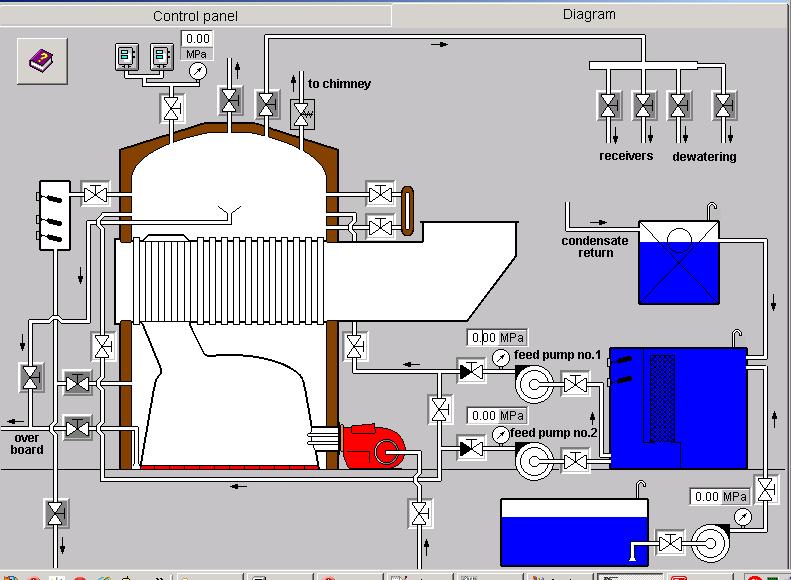791x580 pixels.
Task: Toggle the check valve after feed pump no.1
Action: coord(470,372)
